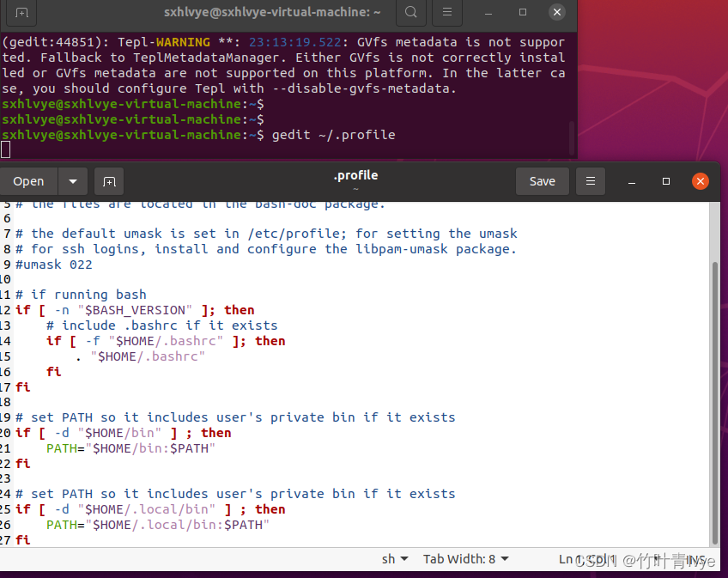Minimize the terminal window
This screenshot has height=578, width=728.
(488, 13)
